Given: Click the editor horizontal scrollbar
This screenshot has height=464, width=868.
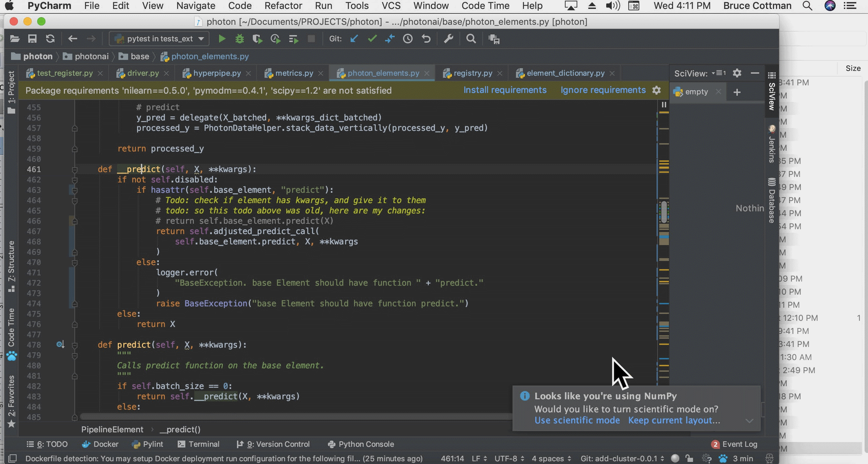Looking at the screenshot, I should 296,416.
